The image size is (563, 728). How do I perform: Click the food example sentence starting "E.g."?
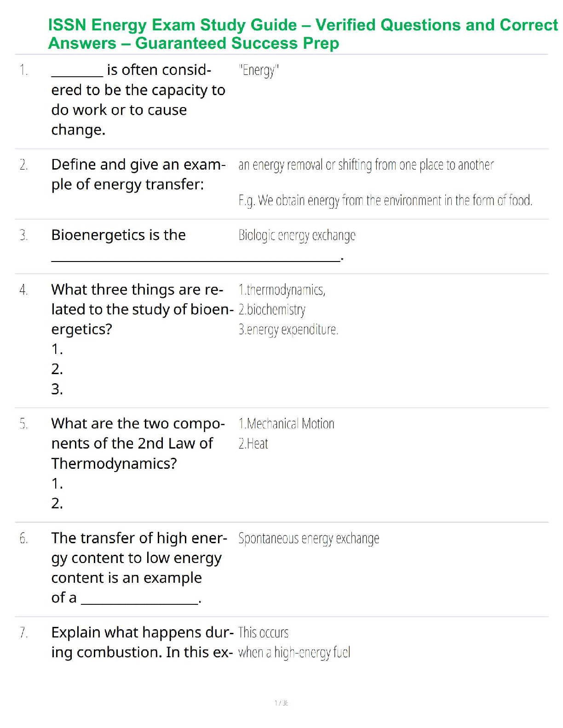385,200
